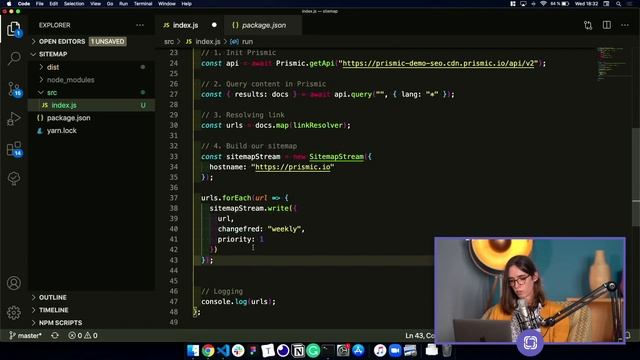The image size is (640, 360).
Task: Split the editor to the right
Action: point(607,25)
